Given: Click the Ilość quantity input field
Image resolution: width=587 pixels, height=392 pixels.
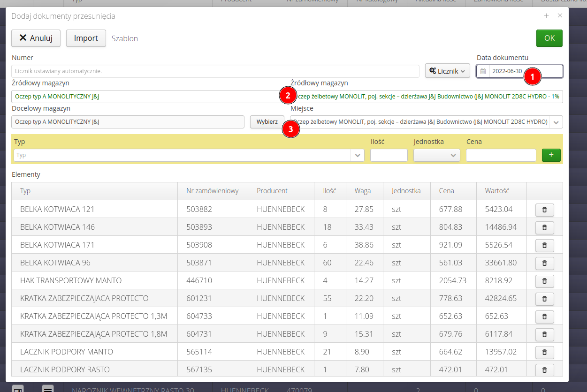Looking at the screenshot, I should click(389, 155).
